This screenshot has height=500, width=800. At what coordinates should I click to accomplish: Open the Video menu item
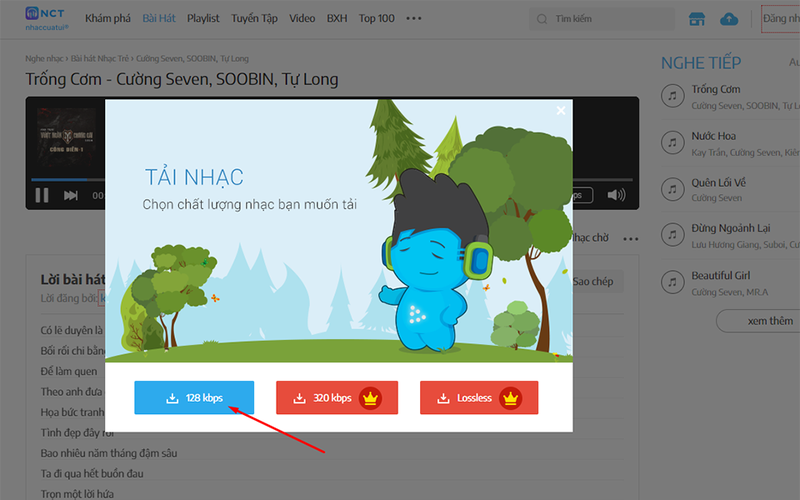302,18
